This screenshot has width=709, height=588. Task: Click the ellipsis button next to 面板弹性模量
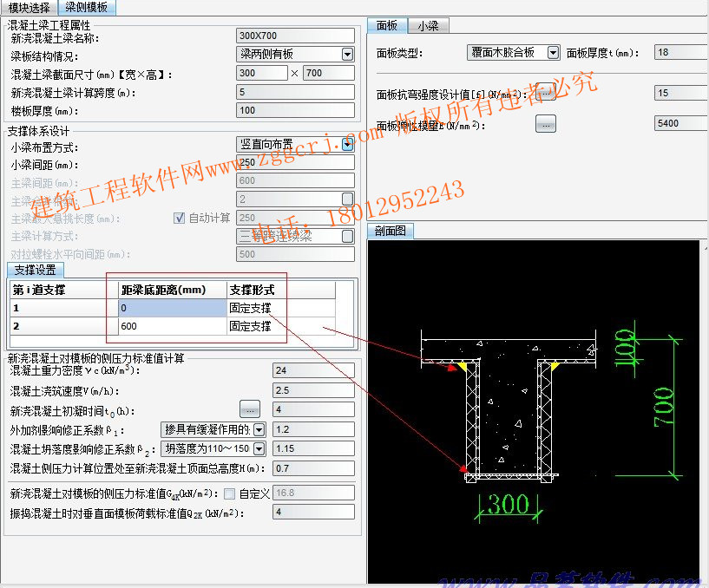[545, 124]
